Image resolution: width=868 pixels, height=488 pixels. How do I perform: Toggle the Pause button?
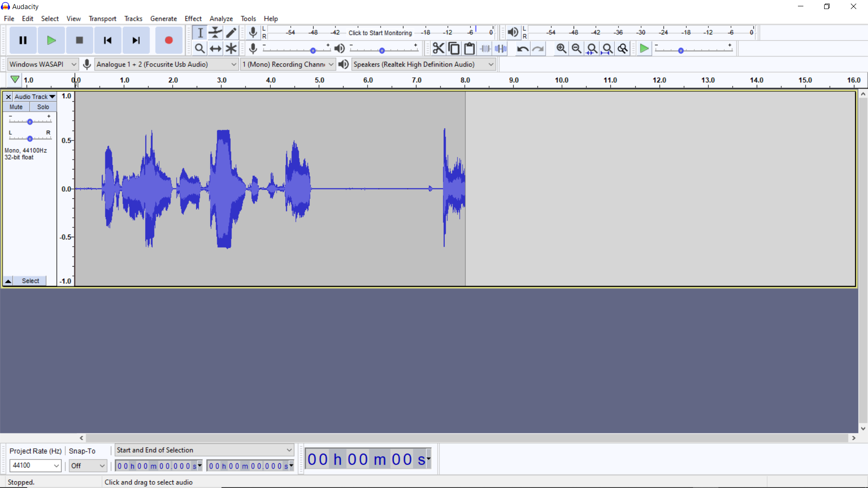(x=23, y=40)
